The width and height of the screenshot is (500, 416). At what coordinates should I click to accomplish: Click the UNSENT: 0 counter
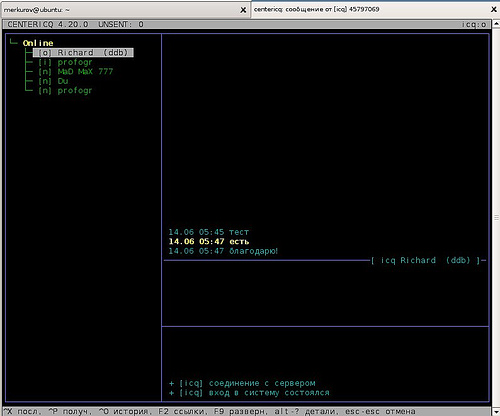coord(121,24)
